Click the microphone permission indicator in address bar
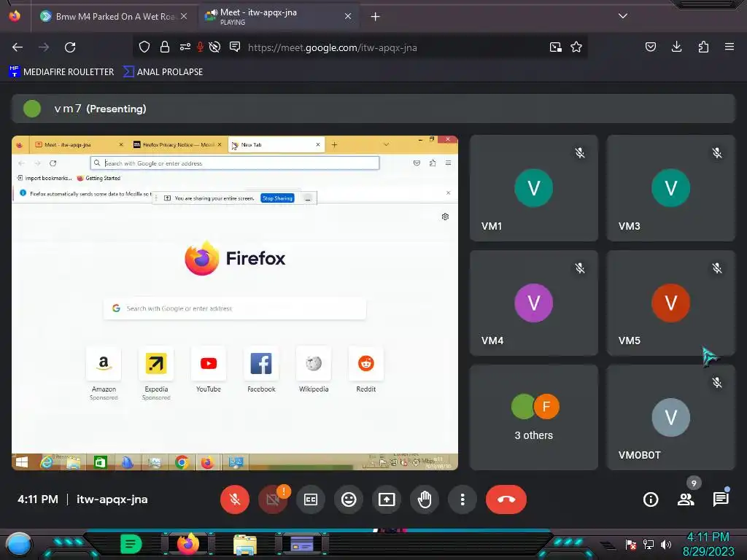This screenshot has height=560, width=747. [x=201, y=47]
